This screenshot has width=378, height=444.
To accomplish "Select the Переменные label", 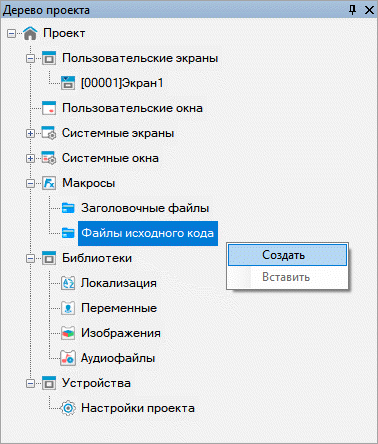I will 119,308.
